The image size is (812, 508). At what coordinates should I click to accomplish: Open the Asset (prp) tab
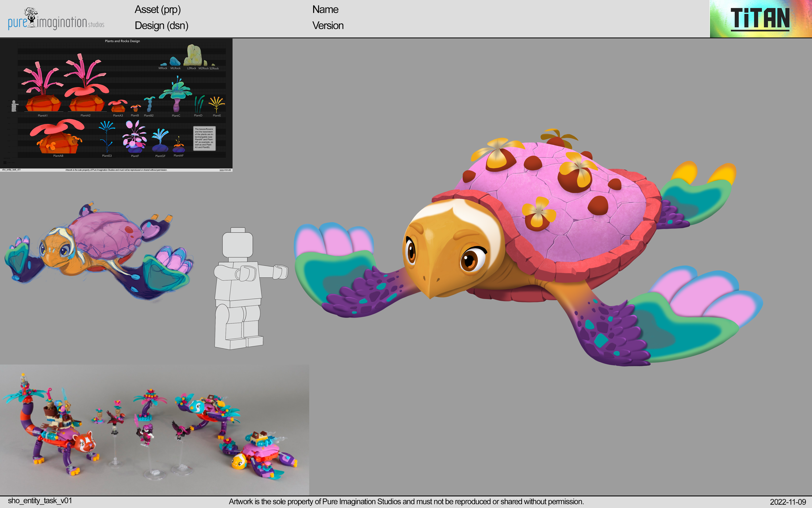tap(158, 10)
